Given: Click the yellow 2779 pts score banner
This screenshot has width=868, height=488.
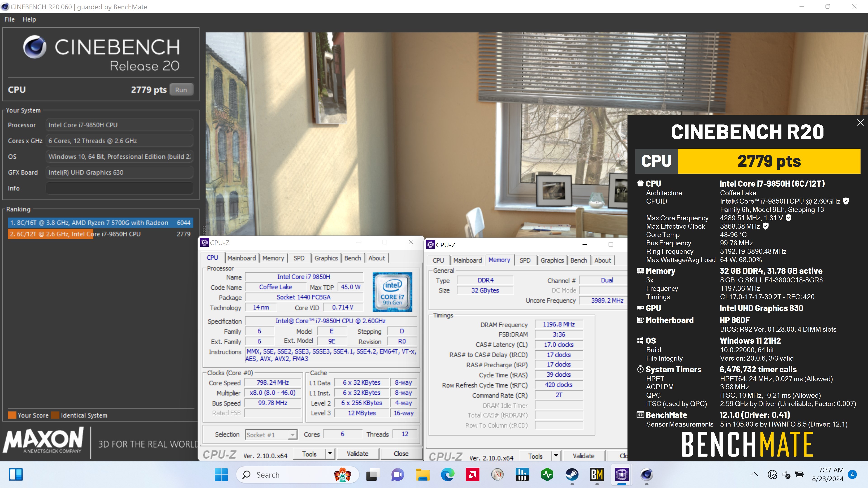Looking at the screenshot, I should tap(769, 161).
